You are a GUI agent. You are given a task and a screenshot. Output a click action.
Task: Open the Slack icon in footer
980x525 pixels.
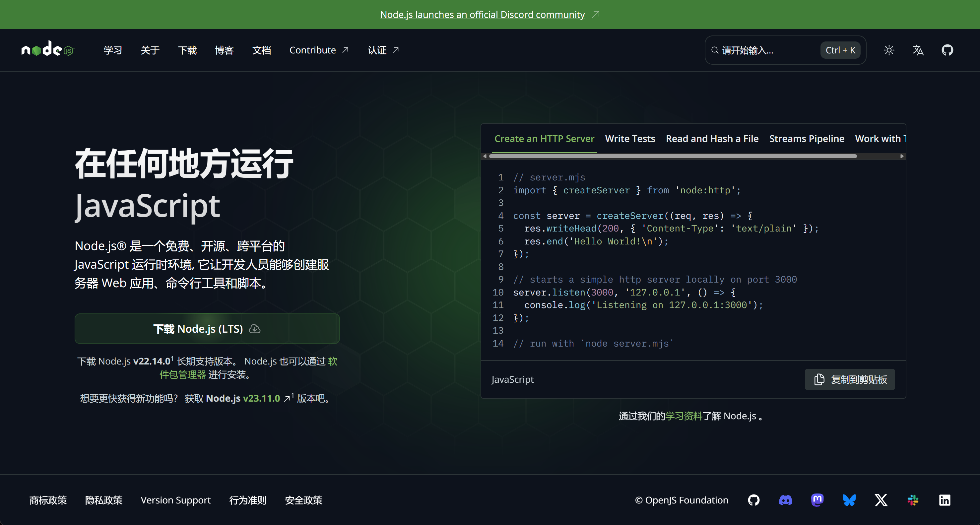pyautogui.click(x=913, y=500)
